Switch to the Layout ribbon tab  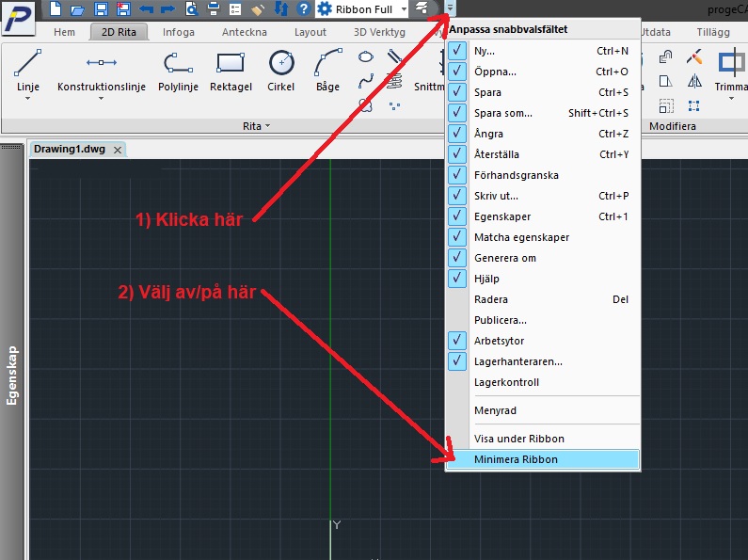[310, 32]
